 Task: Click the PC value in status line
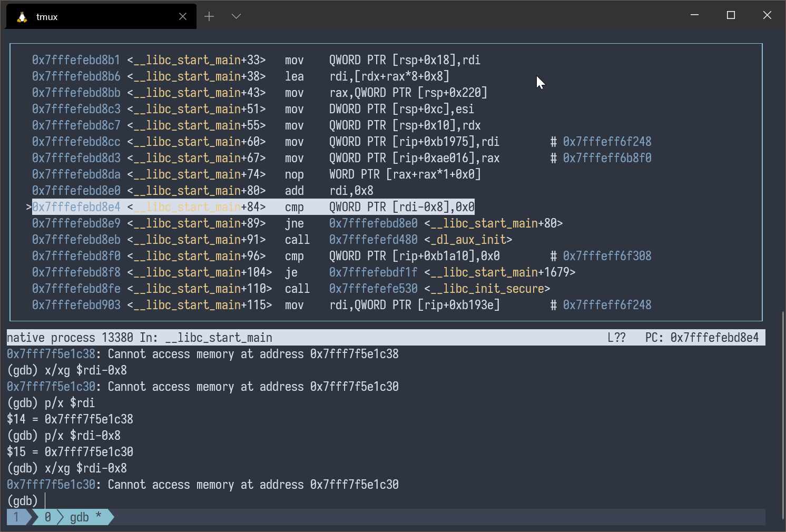(714, 338)
